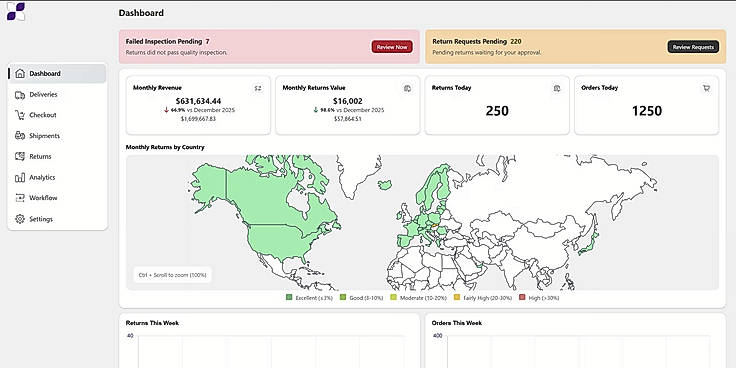Go to the Checkout section

[x=58, y=115]
